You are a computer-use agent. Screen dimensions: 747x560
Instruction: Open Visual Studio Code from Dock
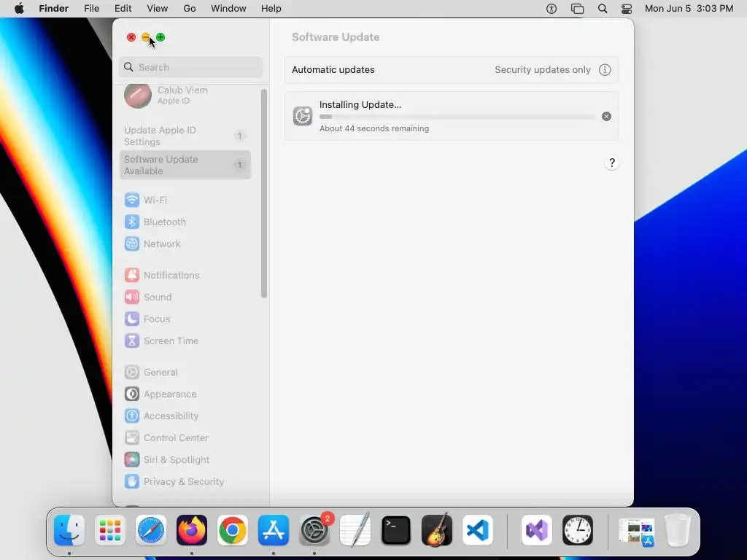click(478, 530)
